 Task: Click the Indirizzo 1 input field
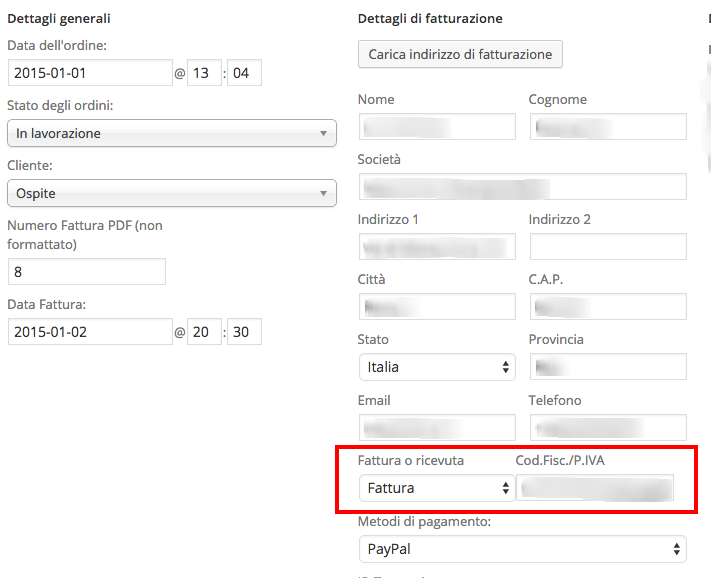click(437, 247)
